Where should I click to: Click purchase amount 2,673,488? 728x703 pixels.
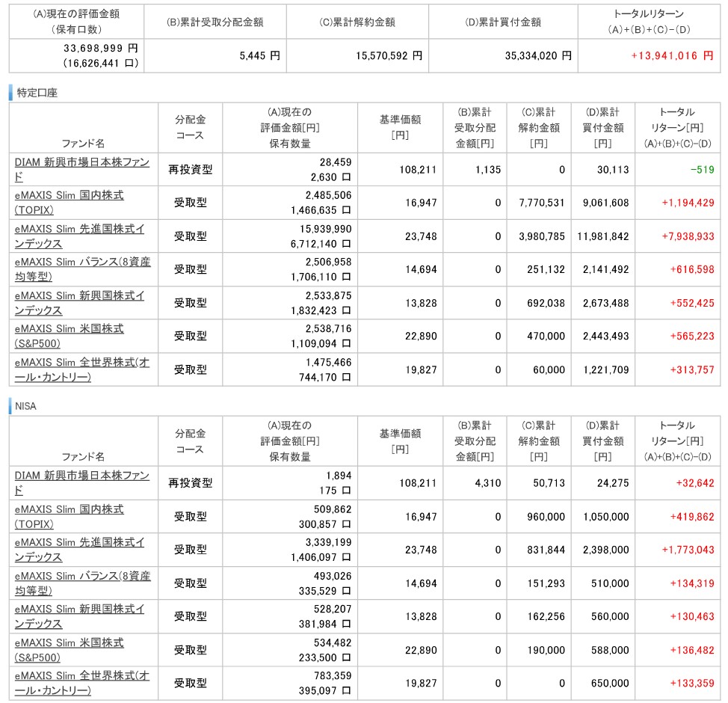tap(606, 303)
